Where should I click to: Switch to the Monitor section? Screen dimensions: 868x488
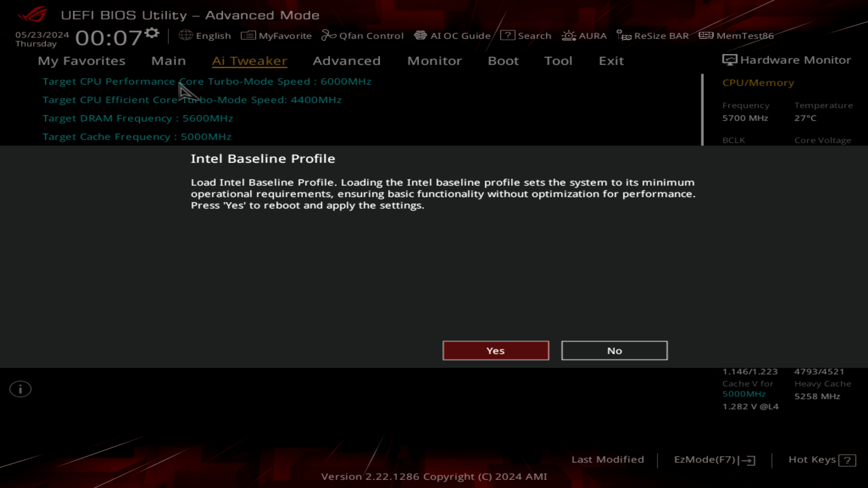click(434, 61)
